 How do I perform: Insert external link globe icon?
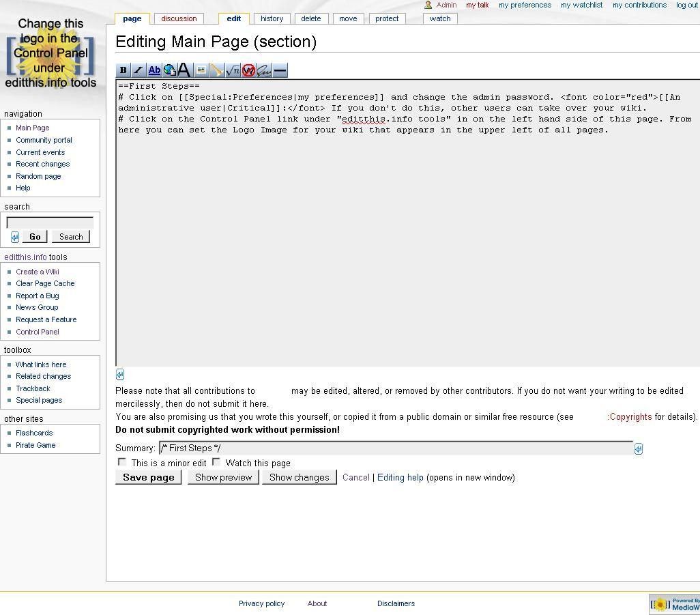tap(169, 70)
